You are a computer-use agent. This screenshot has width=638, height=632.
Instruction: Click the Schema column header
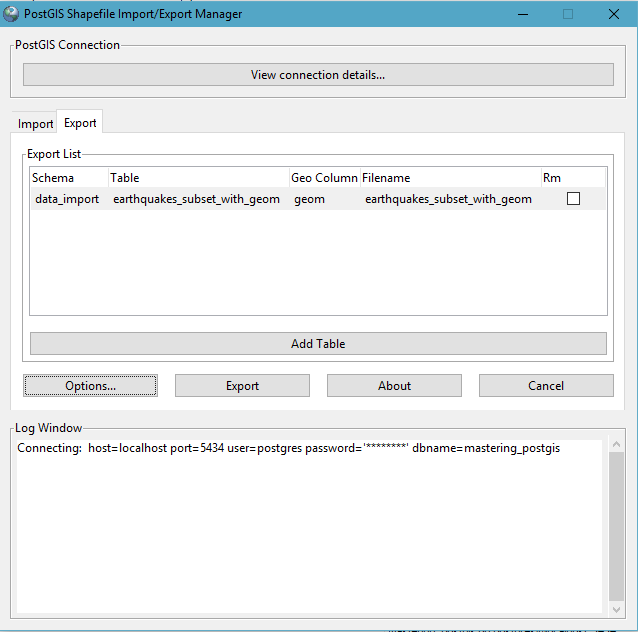click(x=69, y=178)
